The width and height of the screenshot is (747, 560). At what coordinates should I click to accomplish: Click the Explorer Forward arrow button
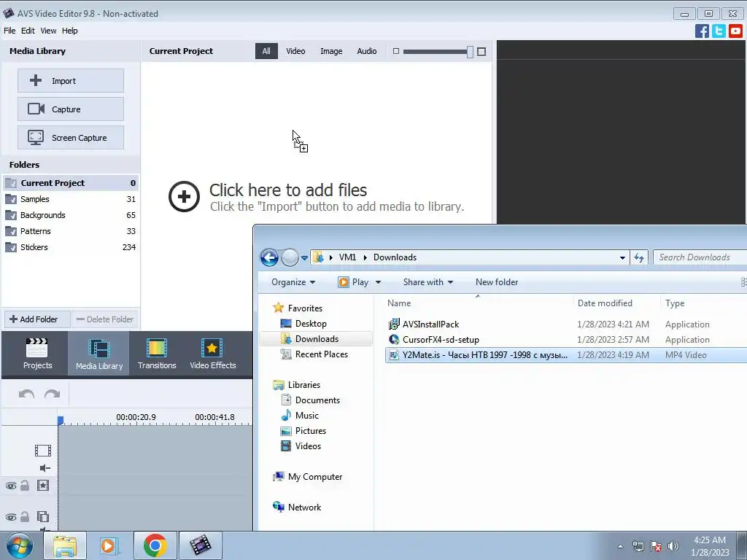coord(290,257)
